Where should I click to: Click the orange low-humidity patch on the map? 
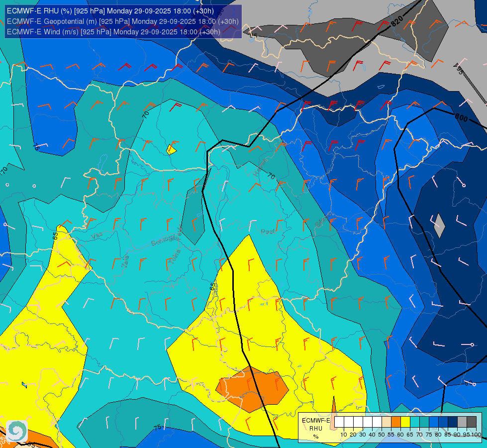tap(252, 389)
